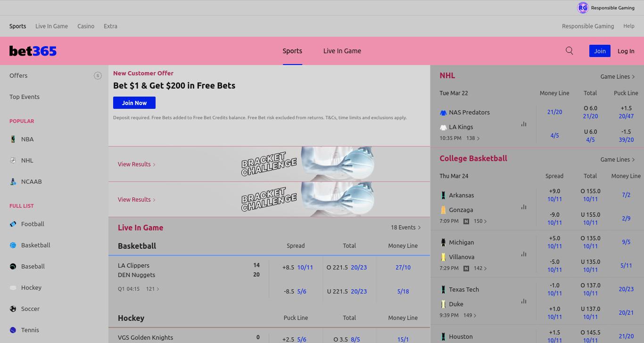
Task: Select Duke money line 20/21
Action: point(626,312)
